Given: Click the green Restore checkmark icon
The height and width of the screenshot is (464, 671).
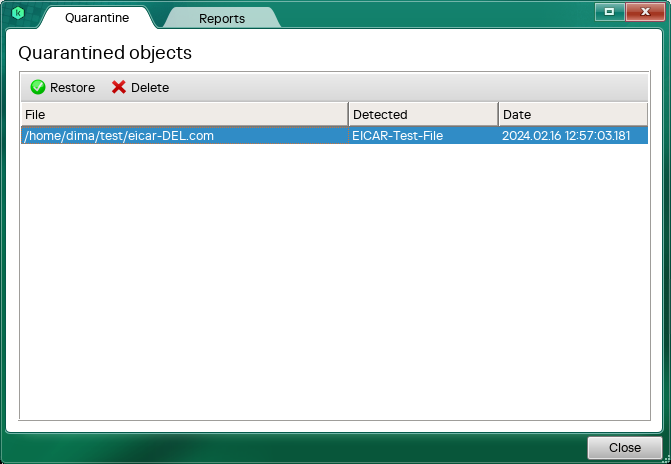Looking at the screenshot, I should coord(38,87).
